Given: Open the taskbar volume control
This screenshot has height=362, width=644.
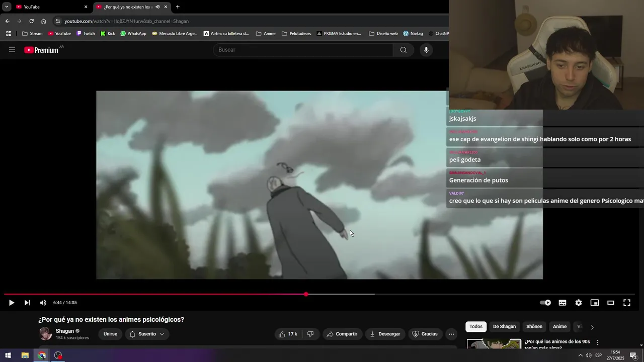Looking at the screenshot, I should click(x=588, y=355).
